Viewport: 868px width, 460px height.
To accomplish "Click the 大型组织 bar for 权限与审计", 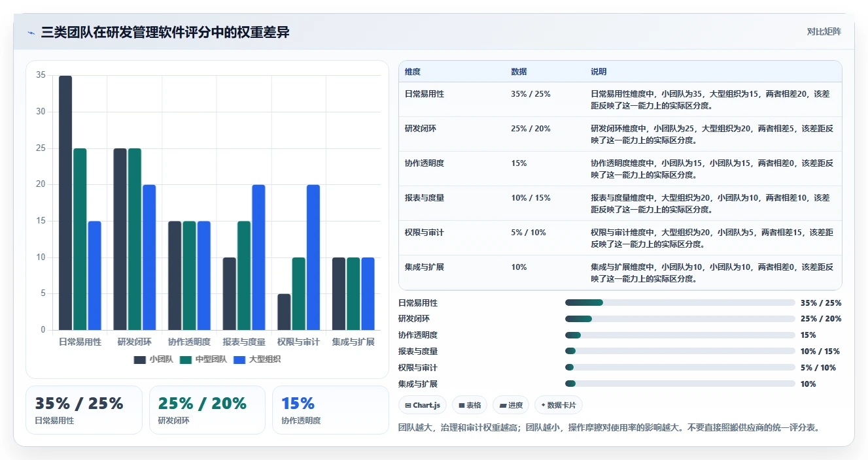I will pos(313,257).
